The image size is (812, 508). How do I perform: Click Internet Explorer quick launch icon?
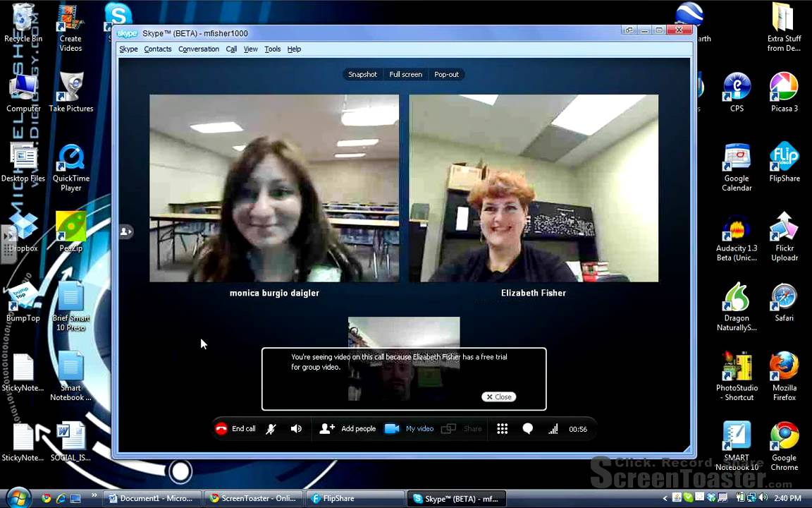(61, 499)
